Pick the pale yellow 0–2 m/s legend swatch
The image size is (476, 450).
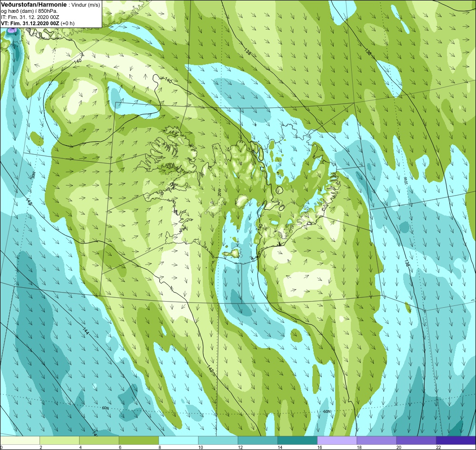20,440
